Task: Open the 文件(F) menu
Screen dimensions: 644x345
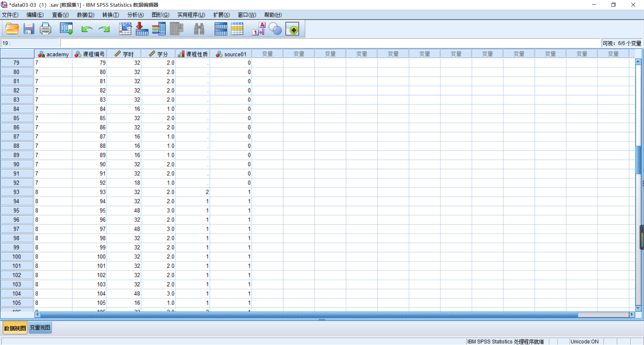Action: (x=10, y=15)
